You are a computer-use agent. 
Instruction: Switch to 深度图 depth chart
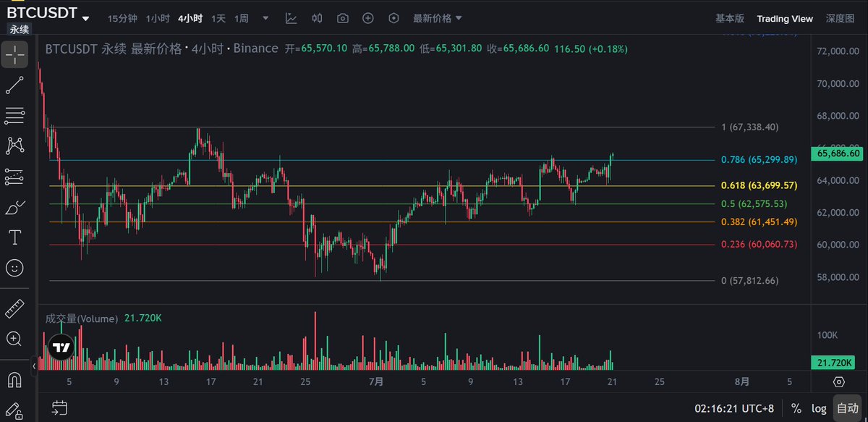(840, 19)
